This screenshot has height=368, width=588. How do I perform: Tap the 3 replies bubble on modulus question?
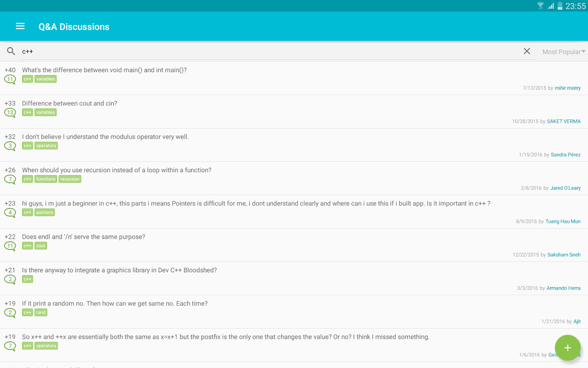pyautogui.click(x=10, y=146)
